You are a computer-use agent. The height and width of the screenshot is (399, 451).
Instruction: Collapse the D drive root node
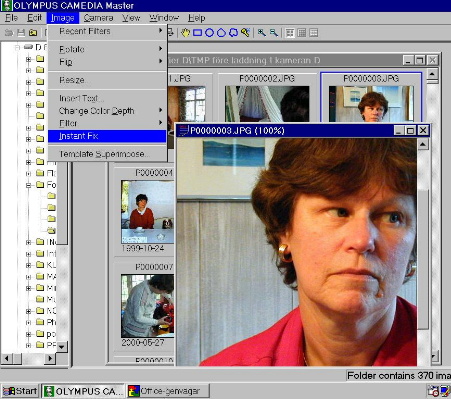[17, 47]
